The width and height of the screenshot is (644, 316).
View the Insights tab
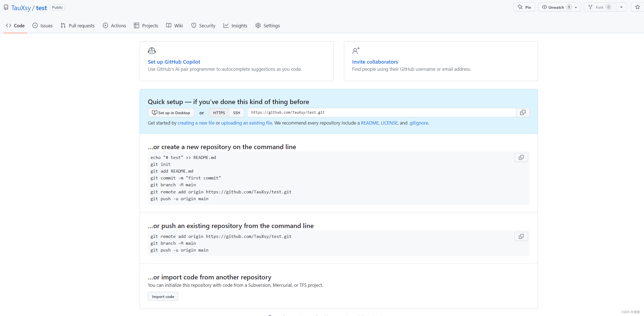click(x=235, y=25)
